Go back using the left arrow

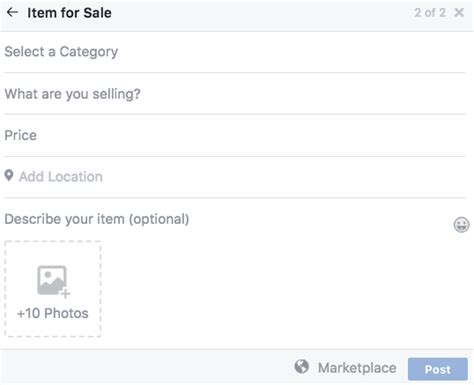12,13
